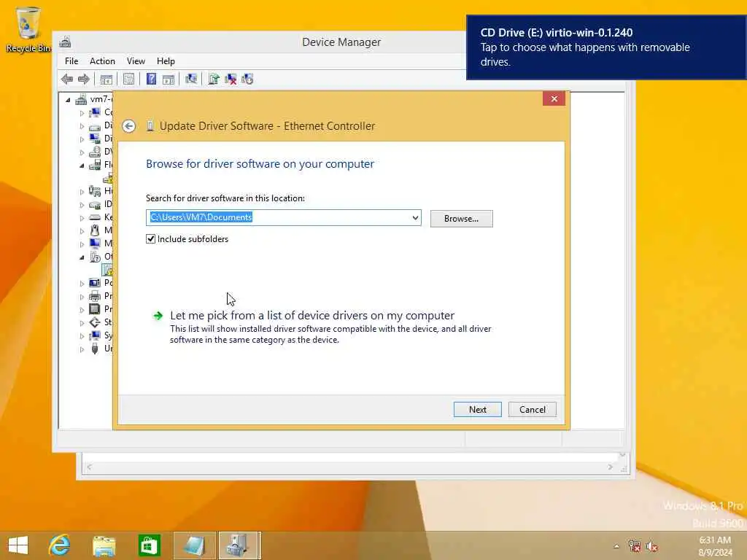Expand the Storage controllers node arrow
The height and width of the screenshot is (560, 747).
(82, 323)
